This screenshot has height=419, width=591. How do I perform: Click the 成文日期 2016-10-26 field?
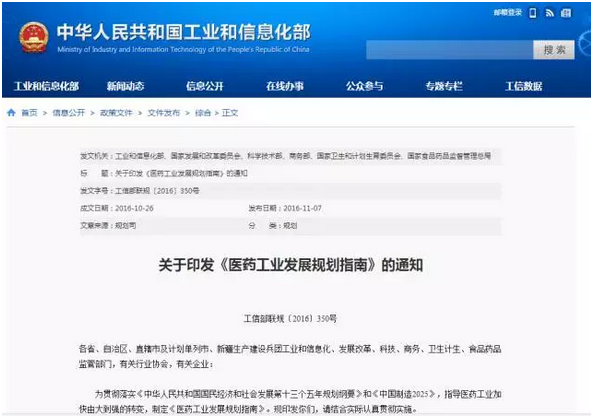(117, 208)
